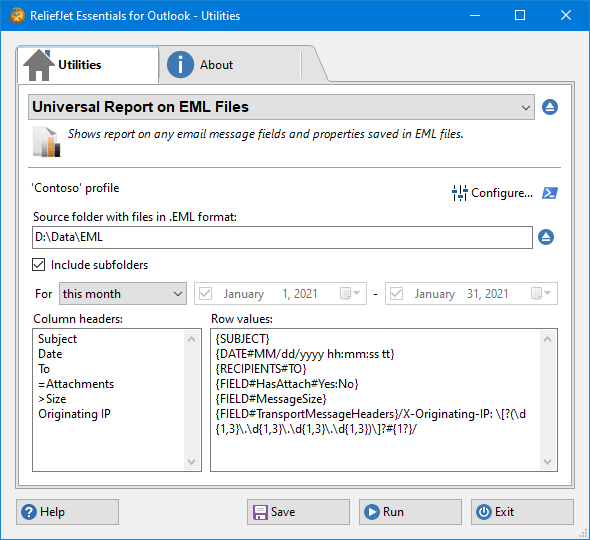590x540 pixels.
Task: Open the PowerShell script icon
Action: 550,193
